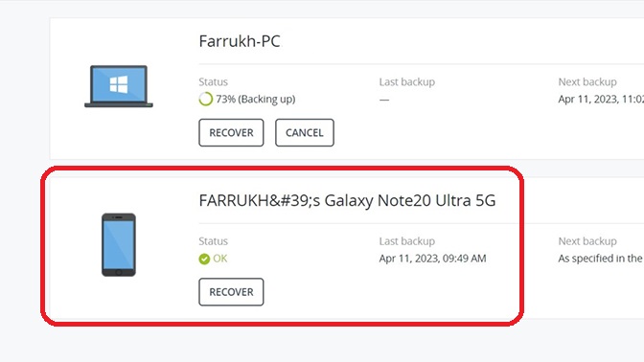644x362 pixels.
Task: Click the 73% (Backing up) status text
Action: point(256,100)
